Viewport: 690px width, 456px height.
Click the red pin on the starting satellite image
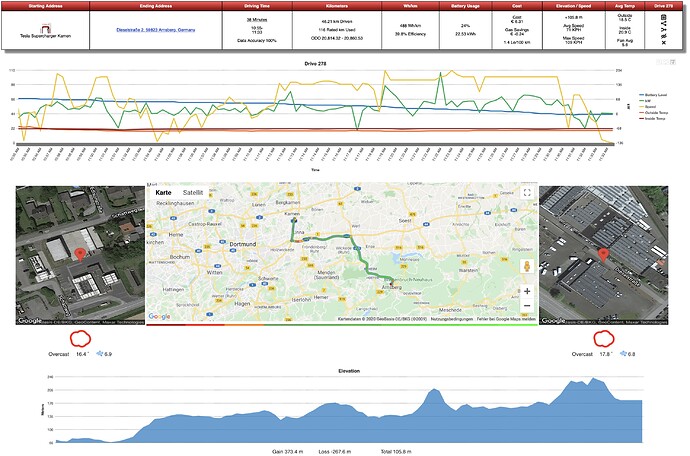pyautogui.click(x=80, y=255)
